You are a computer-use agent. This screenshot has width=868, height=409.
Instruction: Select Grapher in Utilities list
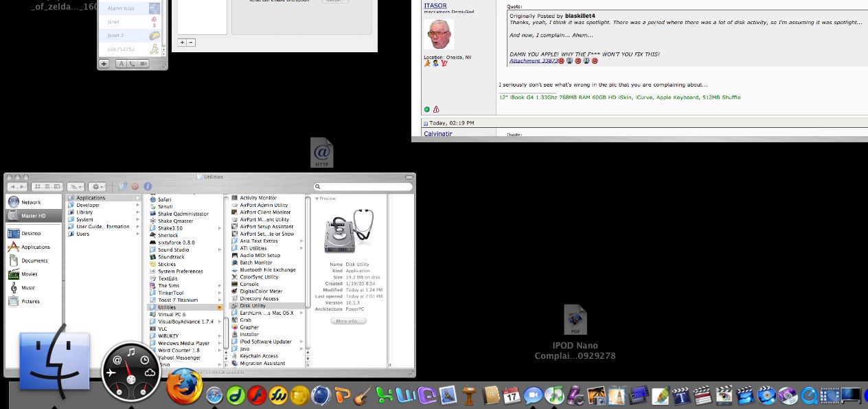267,327
